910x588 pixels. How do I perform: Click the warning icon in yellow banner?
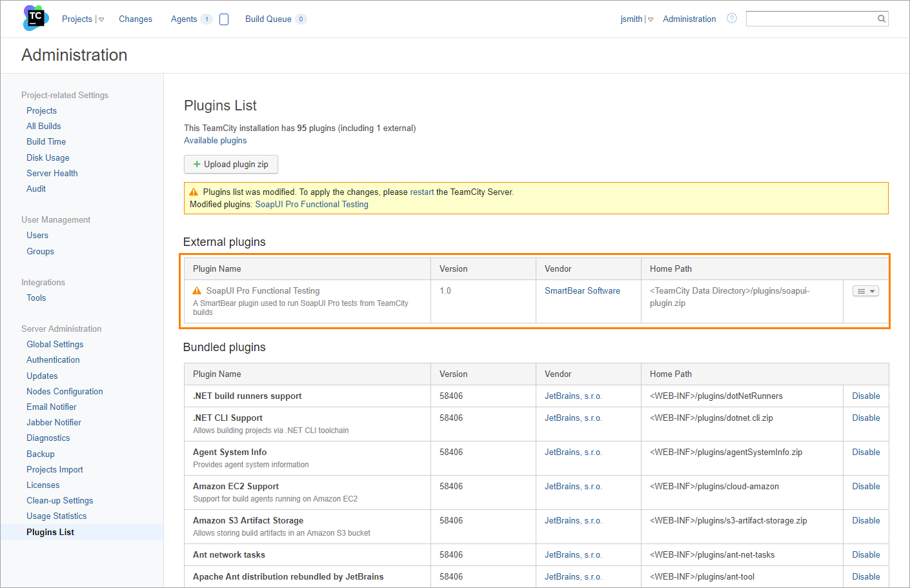(x=194, y=192)
